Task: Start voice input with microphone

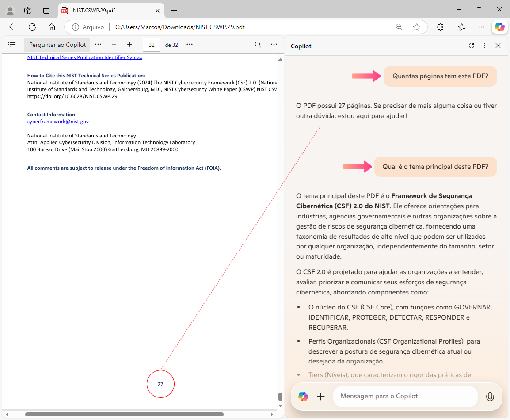Action: click(490, 397)
